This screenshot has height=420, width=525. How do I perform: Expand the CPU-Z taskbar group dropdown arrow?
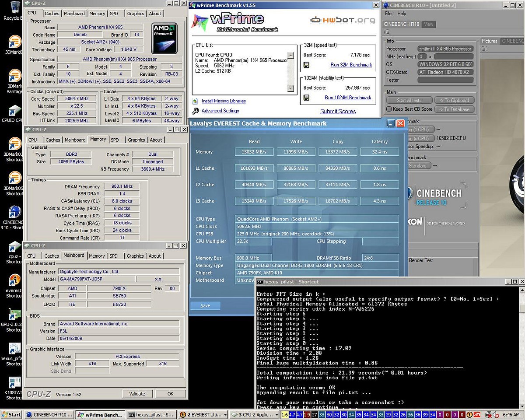click(276, 415)
